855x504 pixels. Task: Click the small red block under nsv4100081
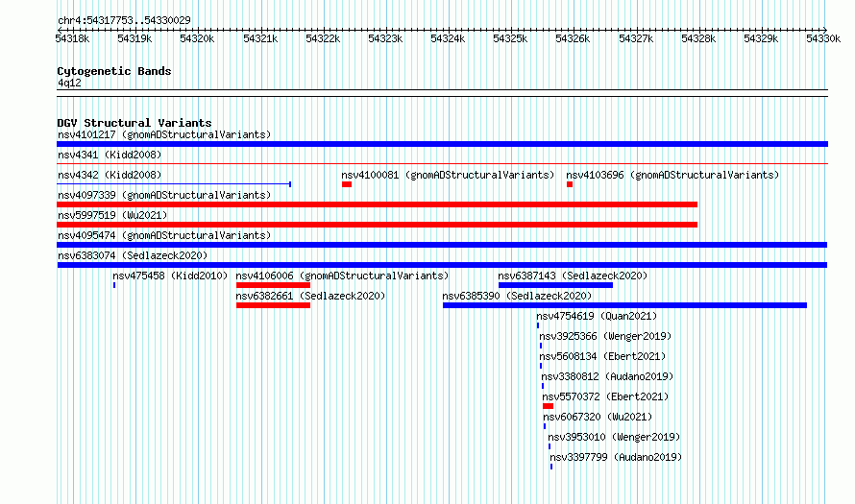[x=347, y=184]
